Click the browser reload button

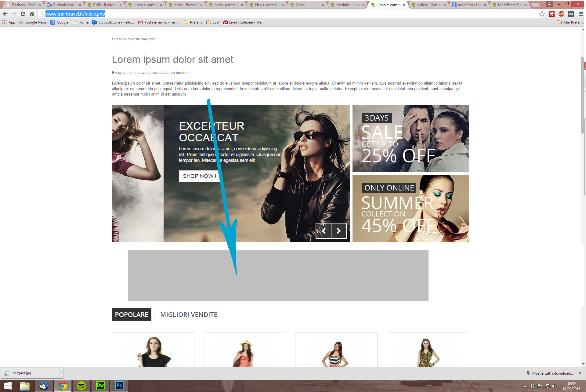[23, 14]
